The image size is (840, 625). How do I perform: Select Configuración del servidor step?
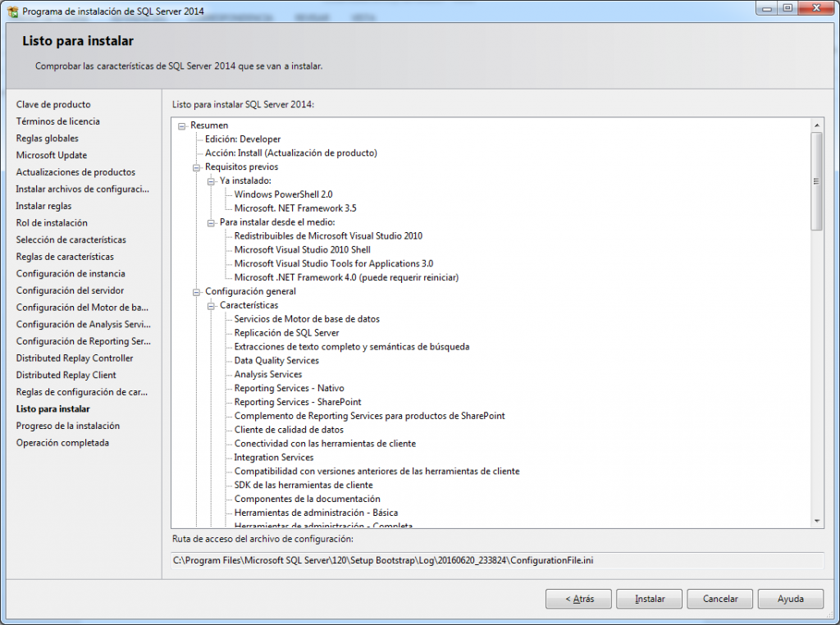pos(70,291)
